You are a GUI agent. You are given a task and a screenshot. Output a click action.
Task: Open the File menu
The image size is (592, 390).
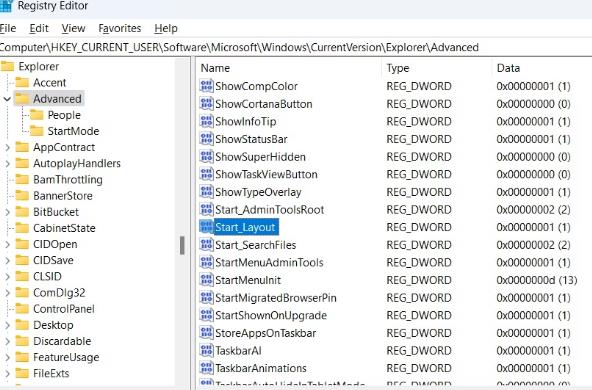(x=8, y=28)
